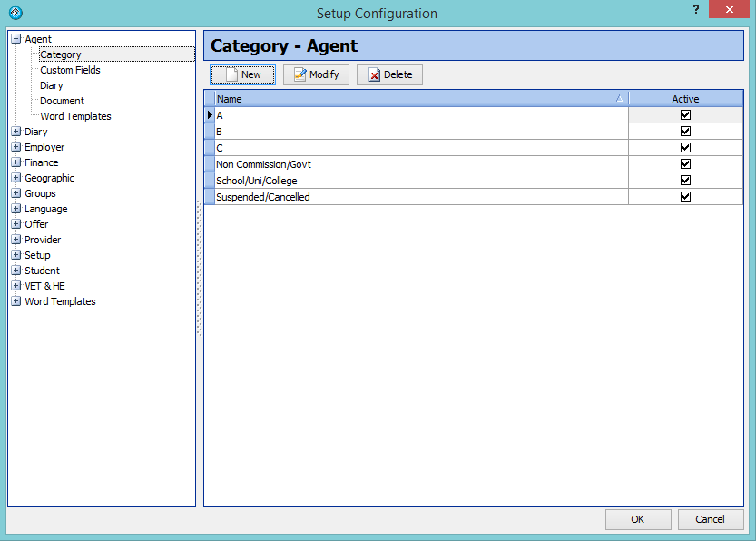
Task: Collapse the Agent tree node
Action: tap(15, 39)
